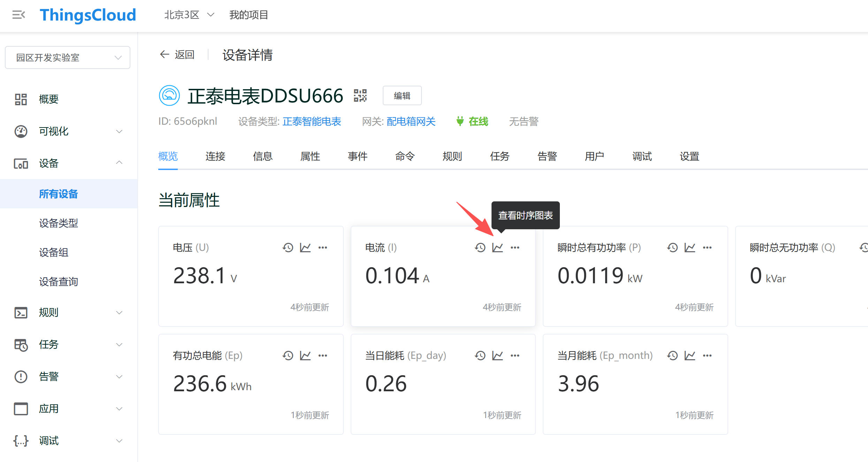Open time-series chart for 电流 (I)
The height and width of the screenshot is (462, 868).
click(x=497, y=248)
